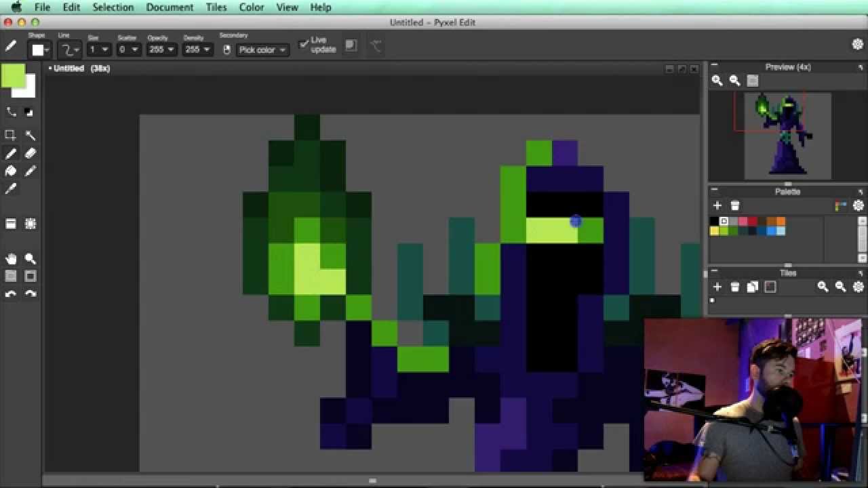The height and width of the screenshot is (488, 868).
Task: Duplicate tile in Tiles panel
Action: click(x=752, y=287)
